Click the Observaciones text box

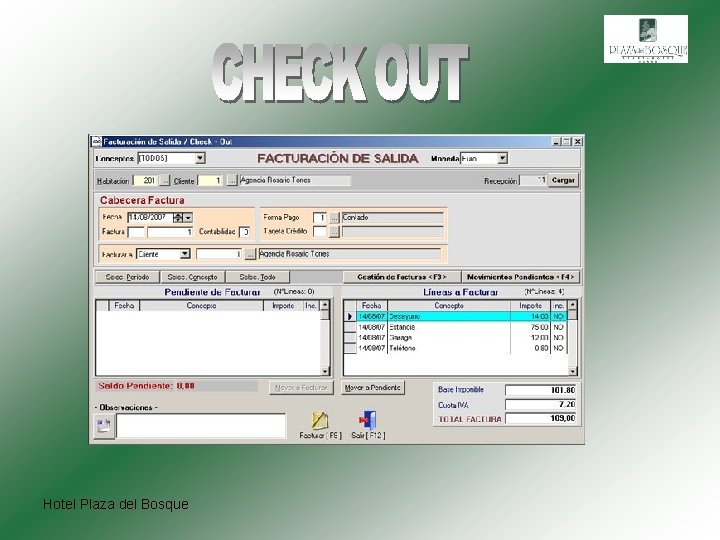click(x=201, y=426)
